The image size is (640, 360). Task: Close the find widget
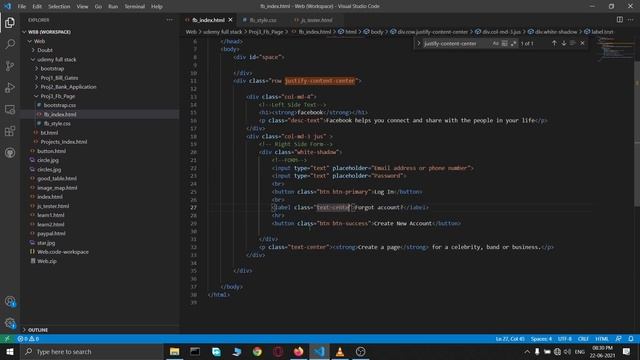point(582,43)
